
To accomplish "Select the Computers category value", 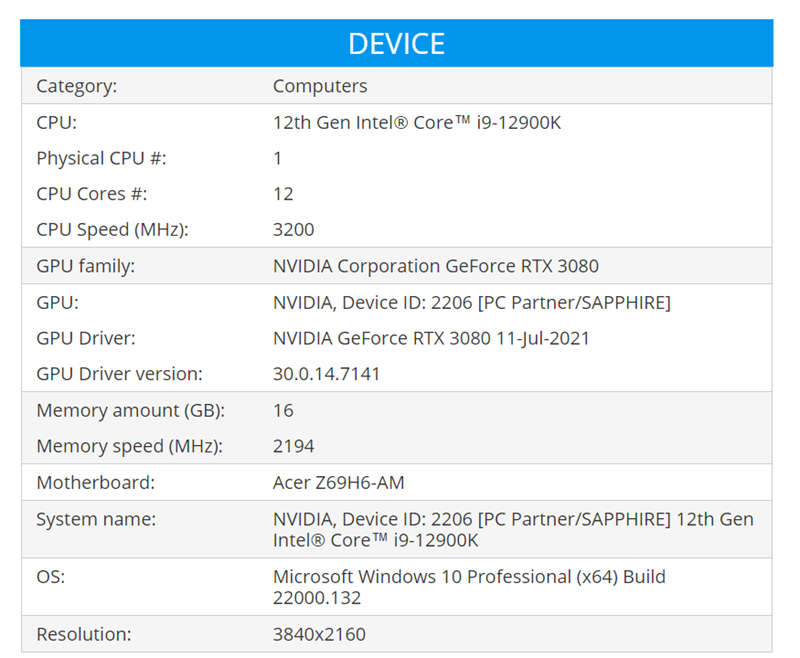I will 320,86.
